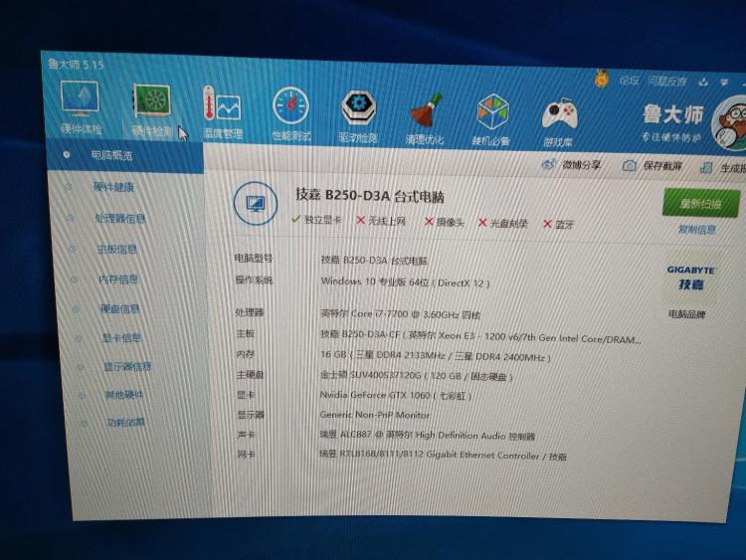Click 金士顿 SUV400S37120G disk value
This screenshot has height=560, width=746.
point(417,376)
